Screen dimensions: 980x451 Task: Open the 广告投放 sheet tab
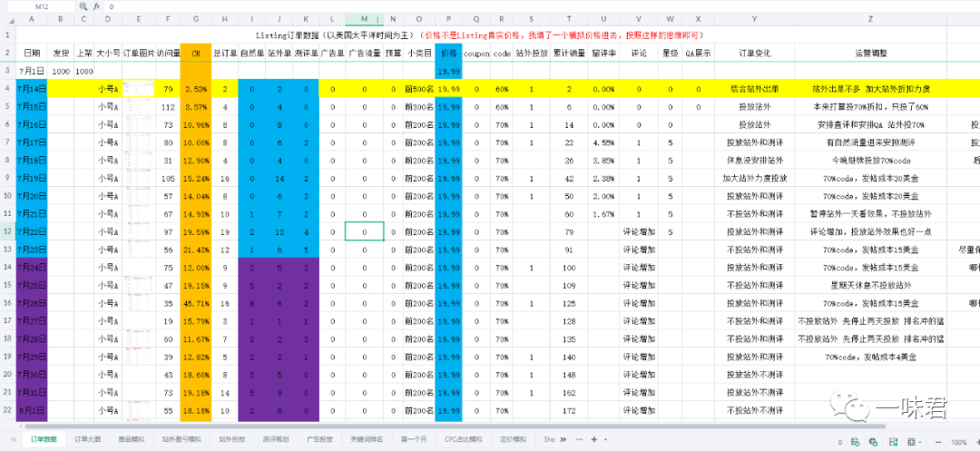pyautogui.click(x=318, y=439)
